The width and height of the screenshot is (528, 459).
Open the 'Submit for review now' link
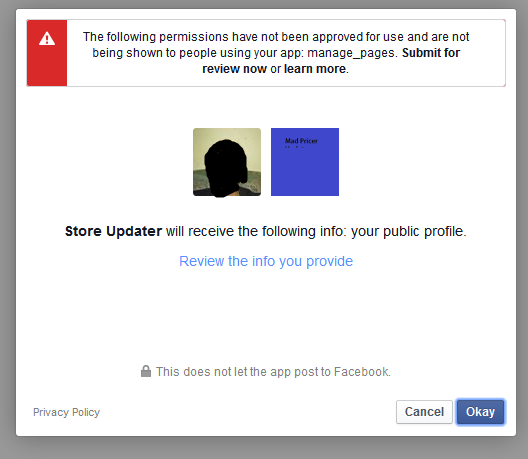click(331, 61)
